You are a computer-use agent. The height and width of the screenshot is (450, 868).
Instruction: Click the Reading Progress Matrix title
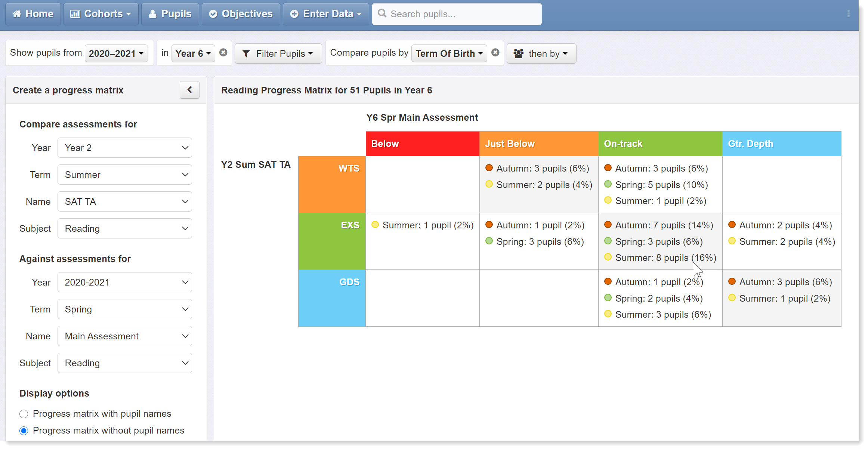coord(327,90)
